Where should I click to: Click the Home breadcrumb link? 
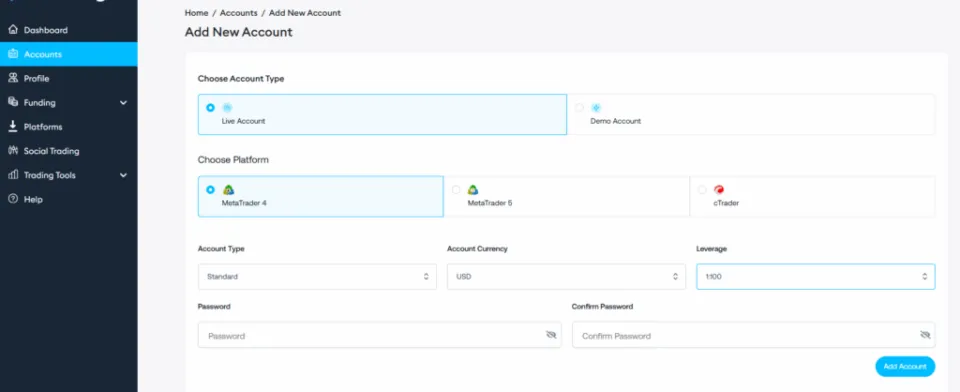(x=197, y=13)
